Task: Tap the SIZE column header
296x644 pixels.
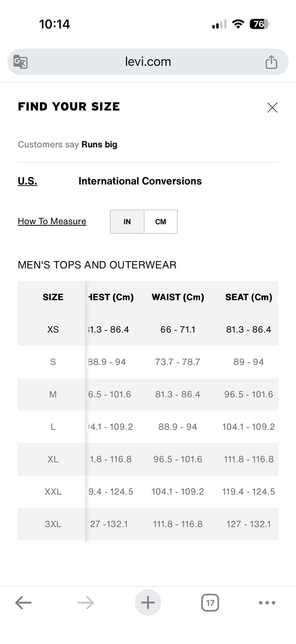Action: (x=53, y=297)
